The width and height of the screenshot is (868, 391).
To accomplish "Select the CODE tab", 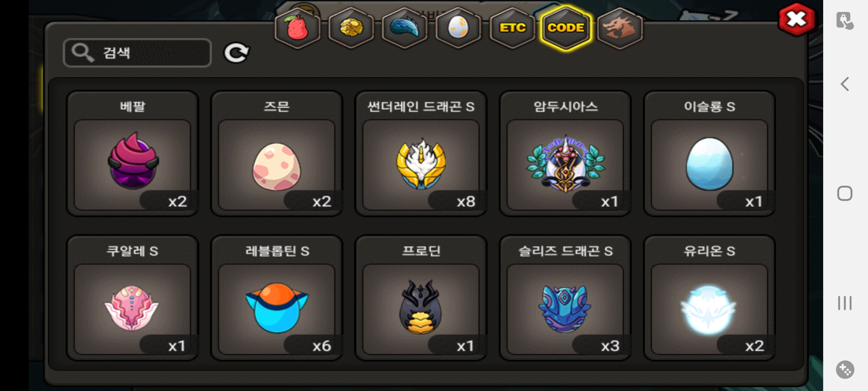I will 566,28.
